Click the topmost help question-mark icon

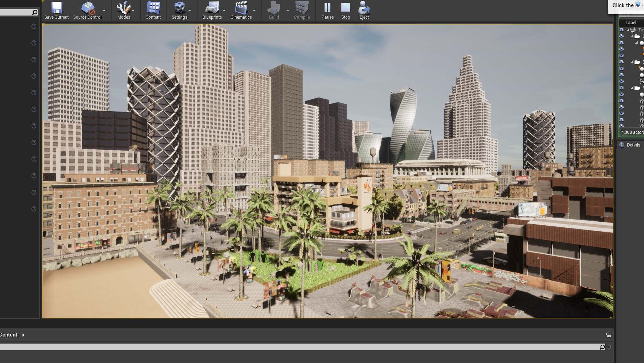click(34, 26)
